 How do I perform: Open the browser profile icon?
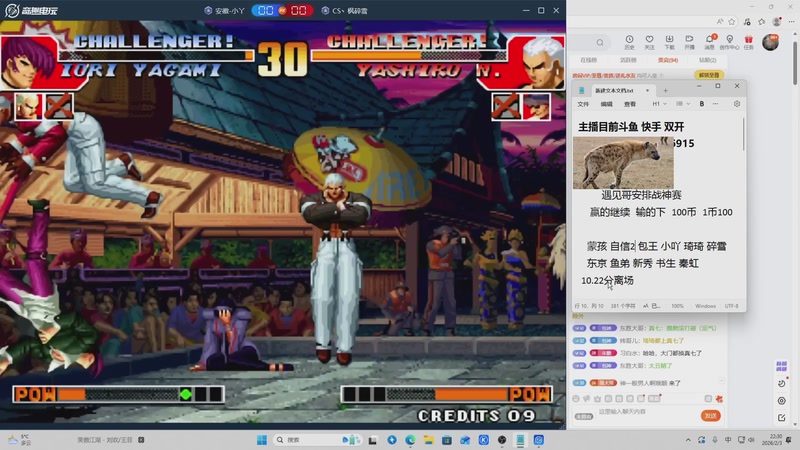coord(777,21)
